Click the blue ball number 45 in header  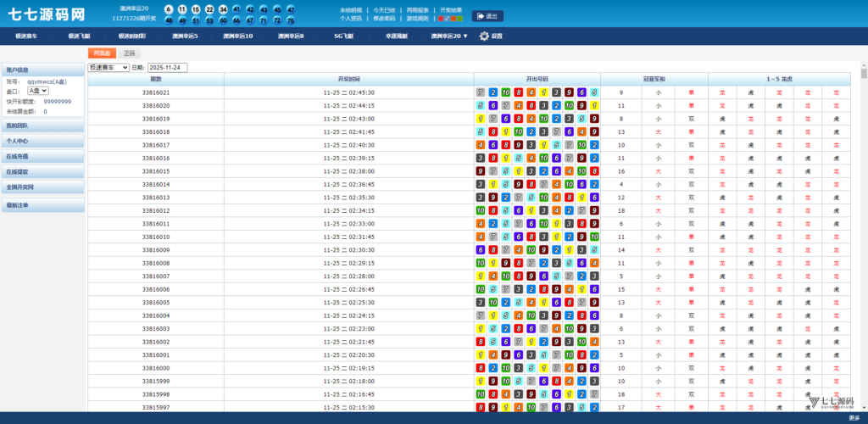coord(277,10)
